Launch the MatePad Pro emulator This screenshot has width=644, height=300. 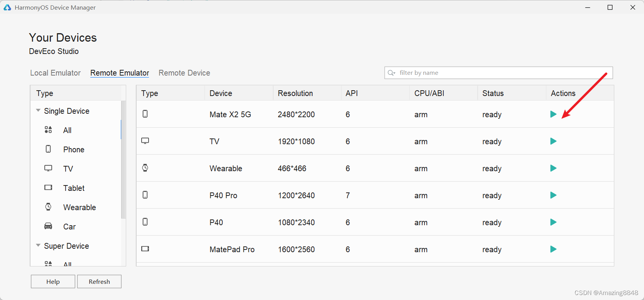tap(553, 249)
